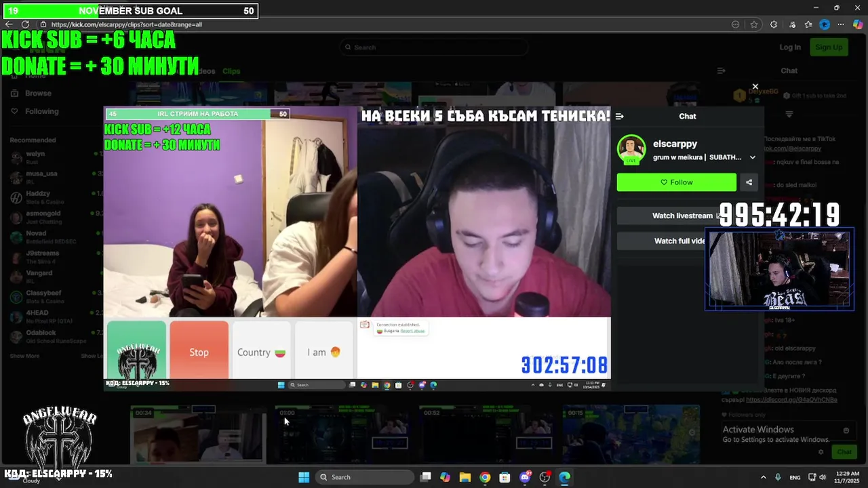Click the Watch full video button
868x488 pixels.
pos(686,241)
